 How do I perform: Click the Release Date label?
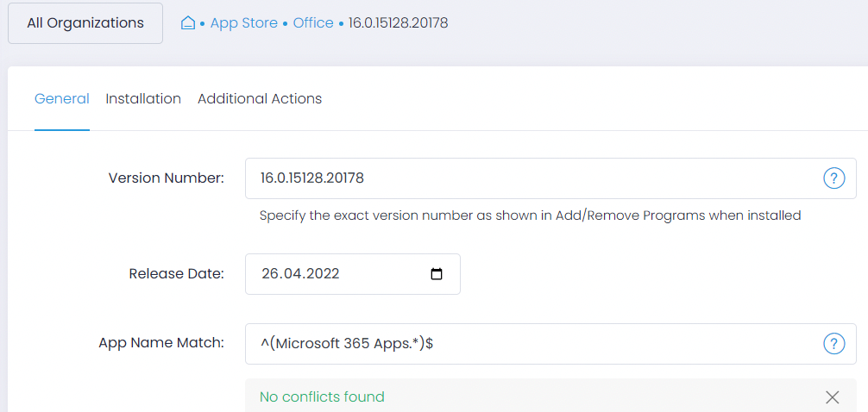pos(177,274)
